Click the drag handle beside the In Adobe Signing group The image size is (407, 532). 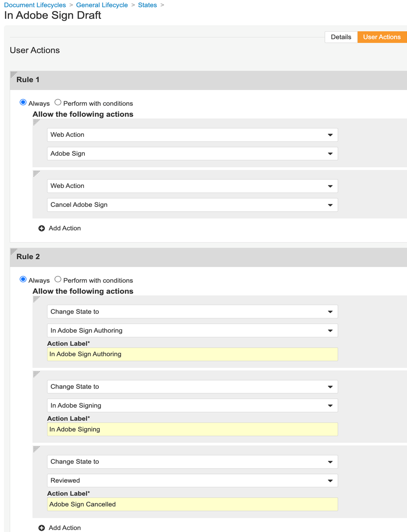[x=37, y=374]
